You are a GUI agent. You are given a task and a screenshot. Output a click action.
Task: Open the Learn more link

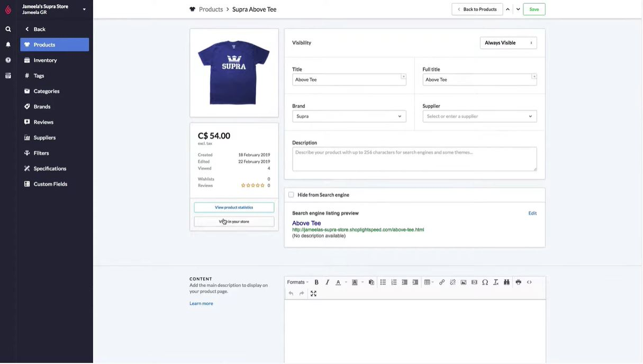point(201,303)
